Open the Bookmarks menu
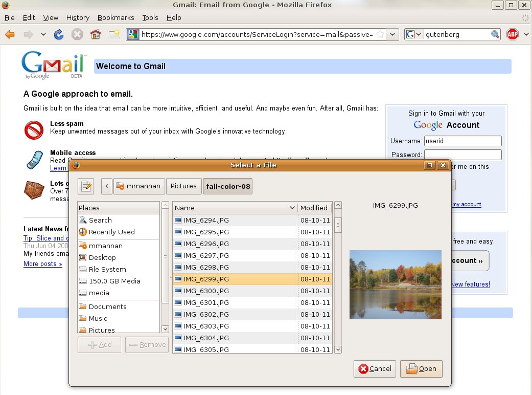This screenshot has height=395, width=532. [115, 18]
